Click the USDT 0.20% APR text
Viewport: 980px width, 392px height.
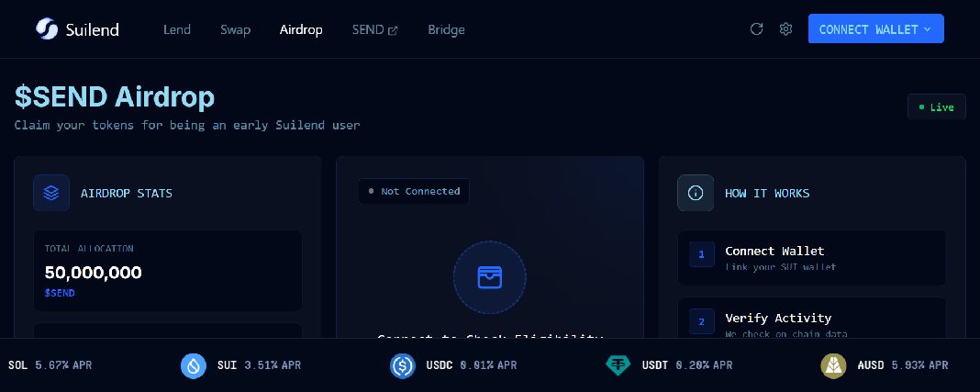coord(687,365)
